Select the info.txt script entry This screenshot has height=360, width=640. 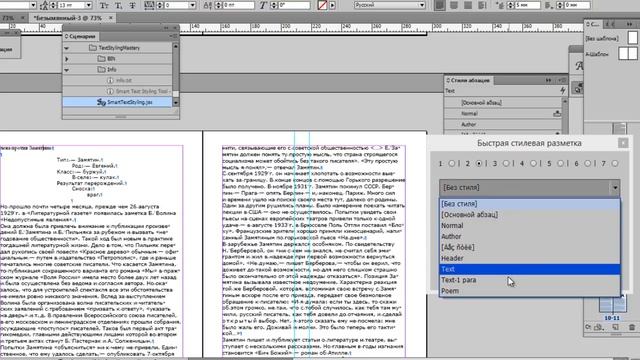click(x=117, y=80)
